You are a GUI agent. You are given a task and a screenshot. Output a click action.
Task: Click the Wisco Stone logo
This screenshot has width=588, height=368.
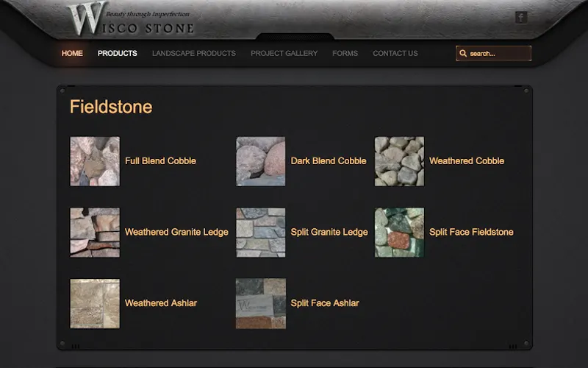[131, 19]
